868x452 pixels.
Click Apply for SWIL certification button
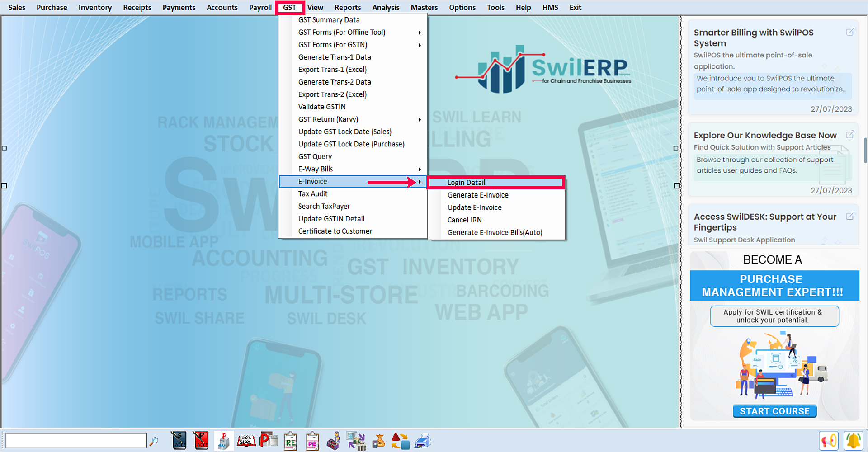click(x=774, y=316)
